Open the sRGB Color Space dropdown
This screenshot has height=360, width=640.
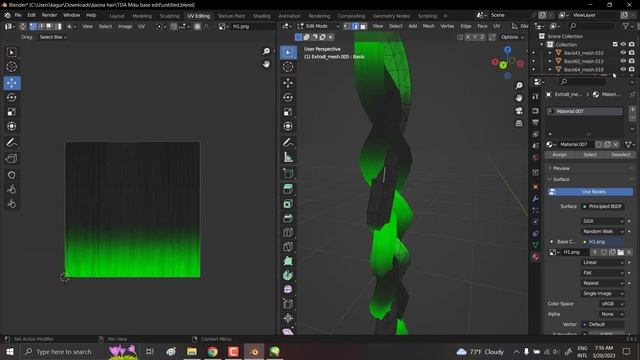coord(611,304)
